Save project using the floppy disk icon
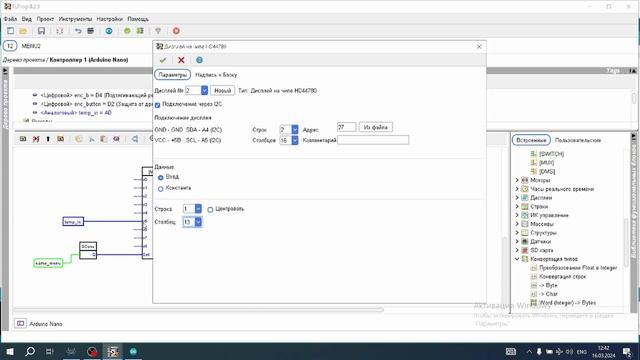This screenshot has height=360, width=640. 41,31
